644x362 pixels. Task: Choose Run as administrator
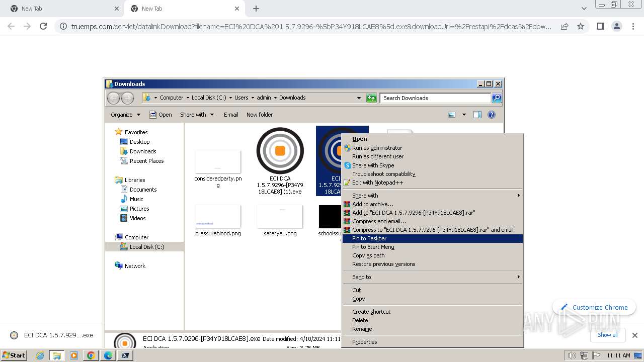[433, 148]
